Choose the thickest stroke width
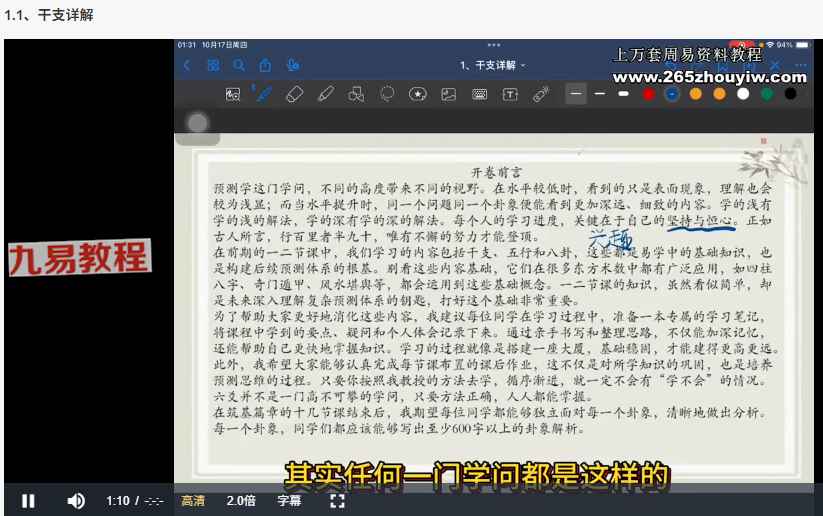Screen dimensions: 823x516 tap(623, 94)
